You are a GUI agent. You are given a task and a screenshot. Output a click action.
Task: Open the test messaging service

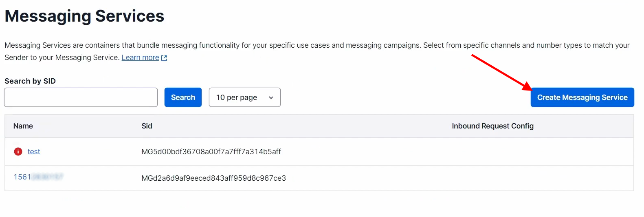(x=34, y=152)
